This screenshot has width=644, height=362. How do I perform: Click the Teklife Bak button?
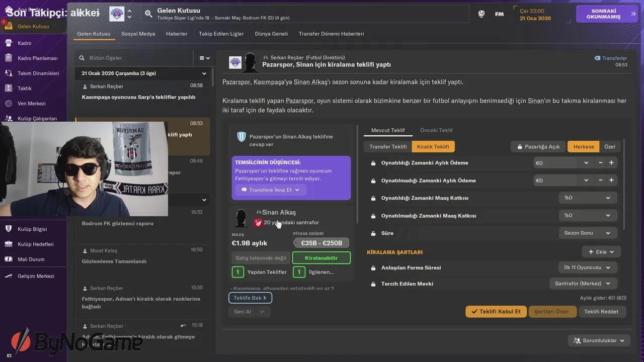(250, 298)
